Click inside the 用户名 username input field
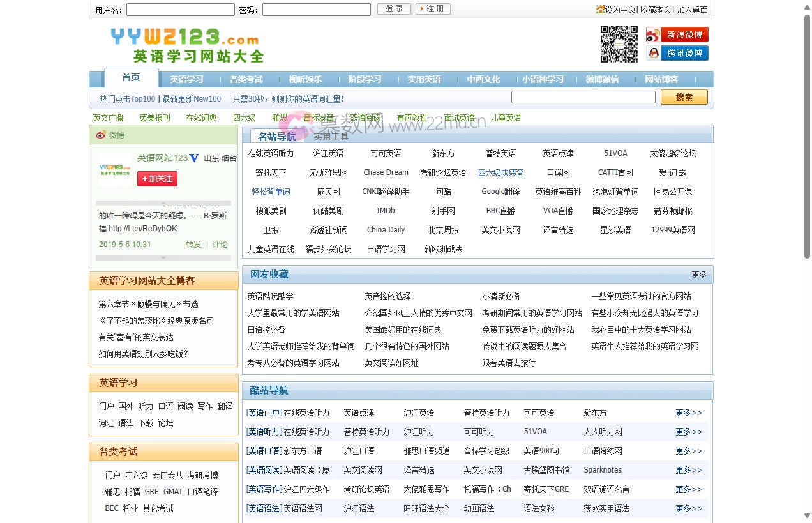812x523 pixels. (x=179, y=9)
